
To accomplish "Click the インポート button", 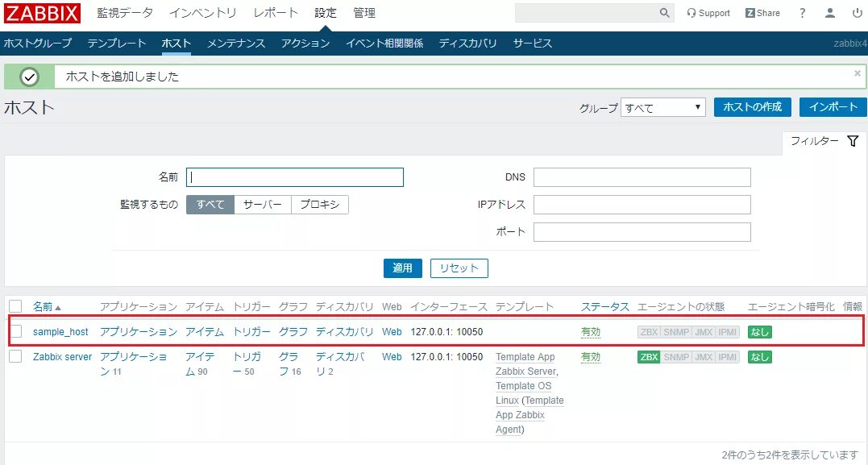I will [833, 107].
